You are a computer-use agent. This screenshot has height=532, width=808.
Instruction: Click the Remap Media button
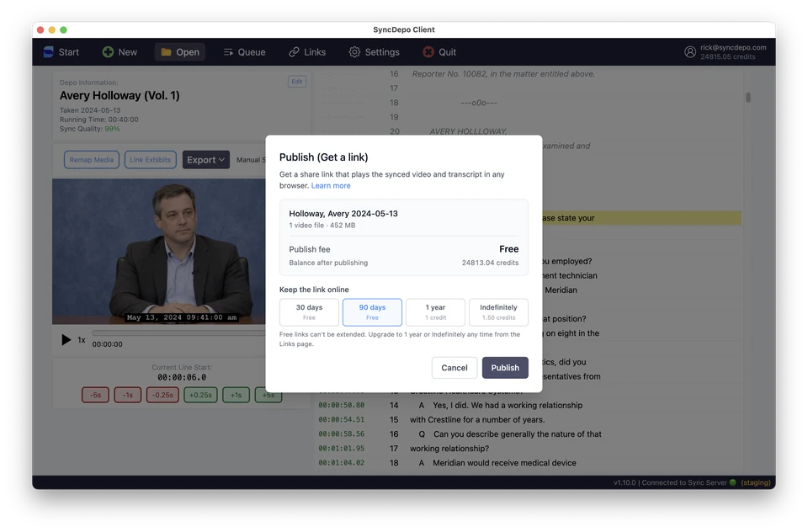[92, 160]
